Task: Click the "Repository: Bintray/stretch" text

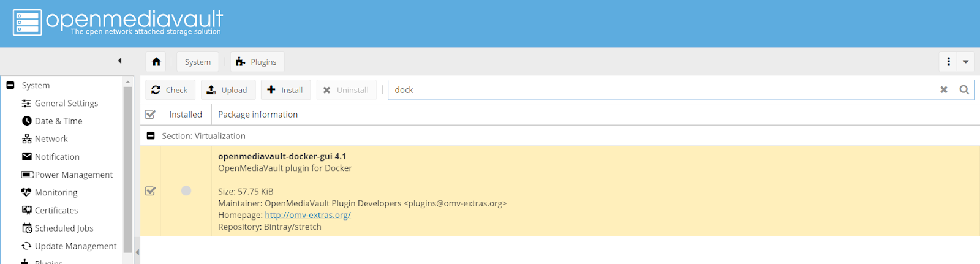Action: [x=269, y=227]
